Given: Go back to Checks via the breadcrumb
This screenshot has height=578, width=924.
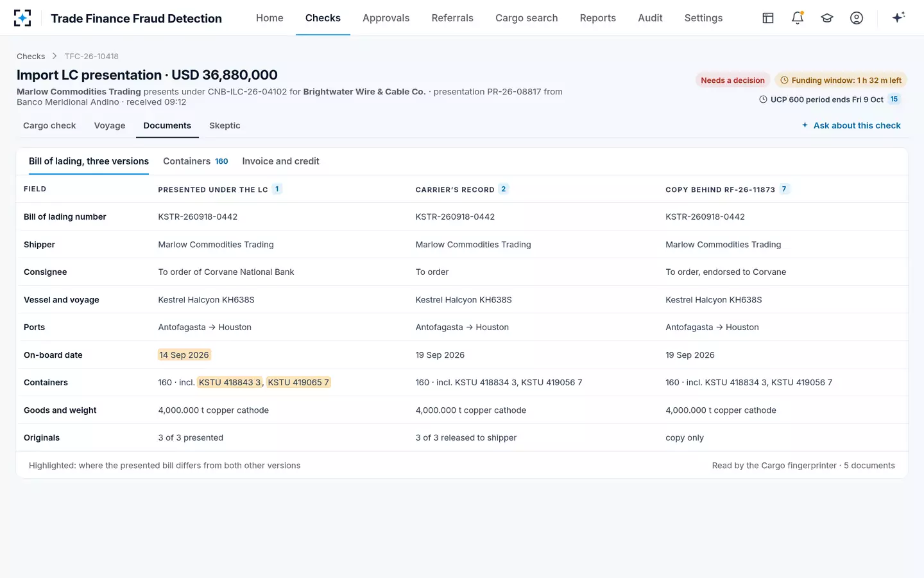Looking at the screenshot, I should [x=31, y=57].
